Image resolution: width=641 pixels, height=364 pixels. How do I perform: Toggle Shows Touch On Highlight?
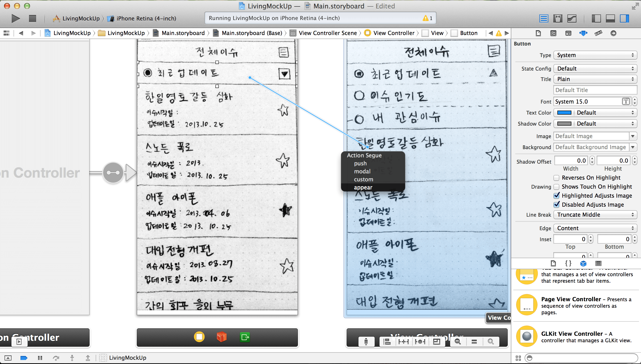pos(556,187)
